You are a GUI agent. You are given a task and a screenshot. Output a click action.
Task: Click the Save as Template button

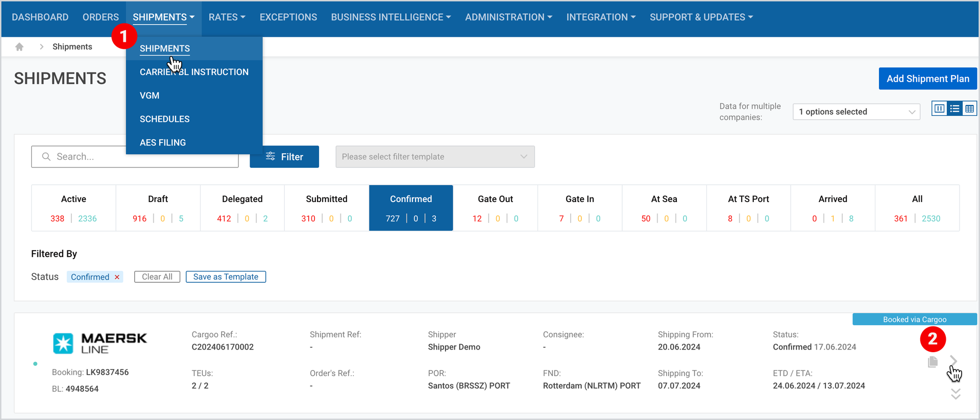tap(226, 277)
